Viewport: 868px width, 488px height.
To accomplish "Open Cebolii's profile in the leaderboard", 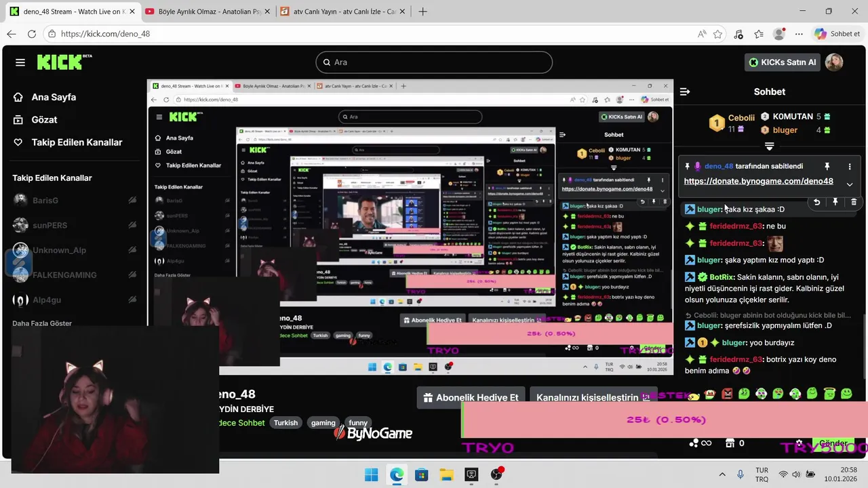I will click(741, 118).
